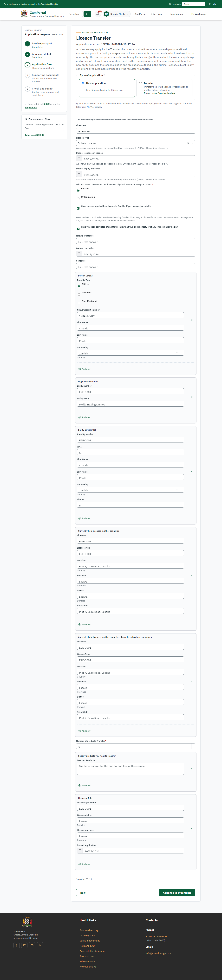222x980 pixels.
Task: Select Resident identity type
Action: point(79,295)
